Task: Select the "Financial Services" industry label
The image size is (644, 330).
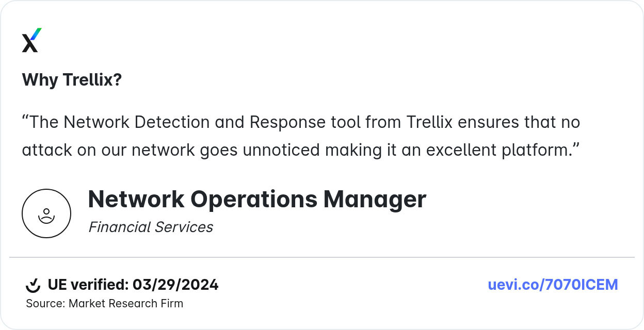Action: 151,227
